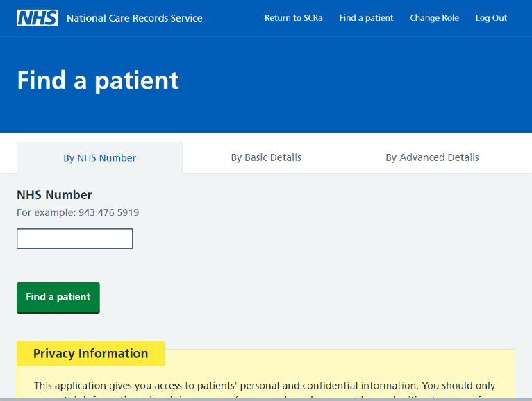Click the NHS logo in the header

click(x=38, y=18)
